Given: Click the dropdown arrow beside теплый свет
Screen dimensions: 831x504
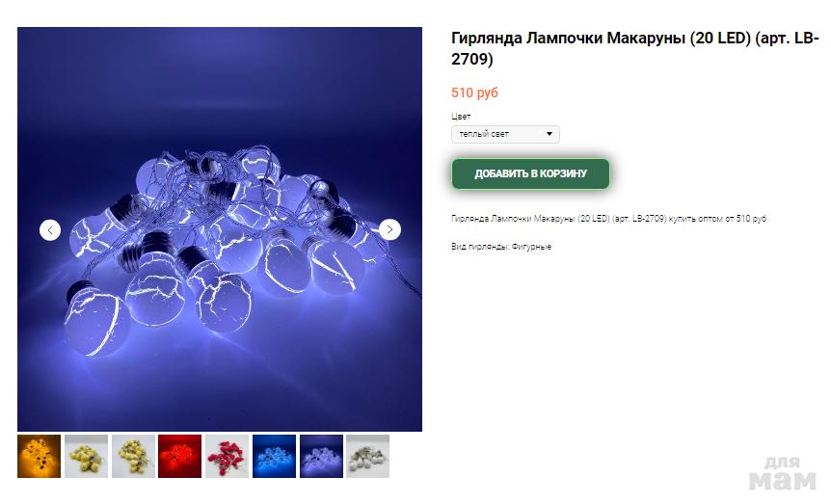Looking at the screenshot, I should [550, 134].
